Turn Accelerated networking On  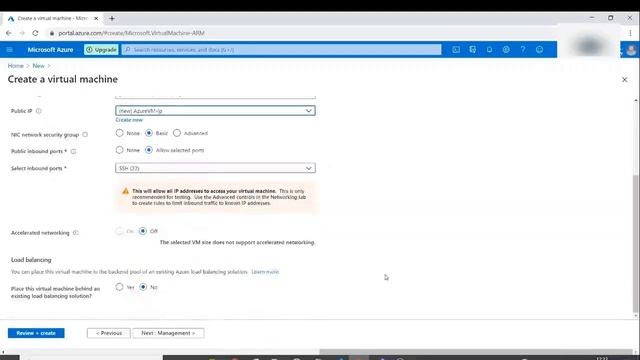[x=119, y=231]
